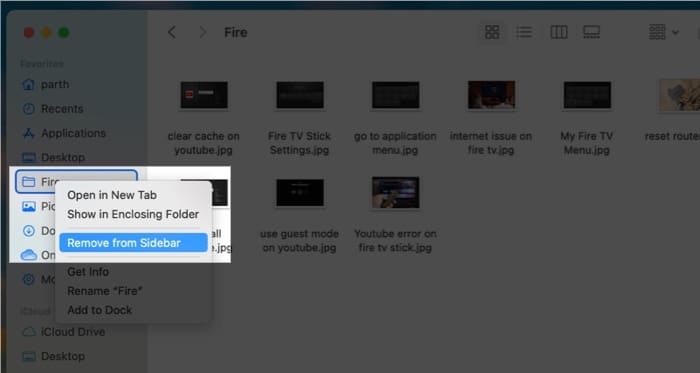Screen dimensions: 700x373
Task: Select Youtube error on fire tv stick.jpg thumbnail
Action: (396, 192)
